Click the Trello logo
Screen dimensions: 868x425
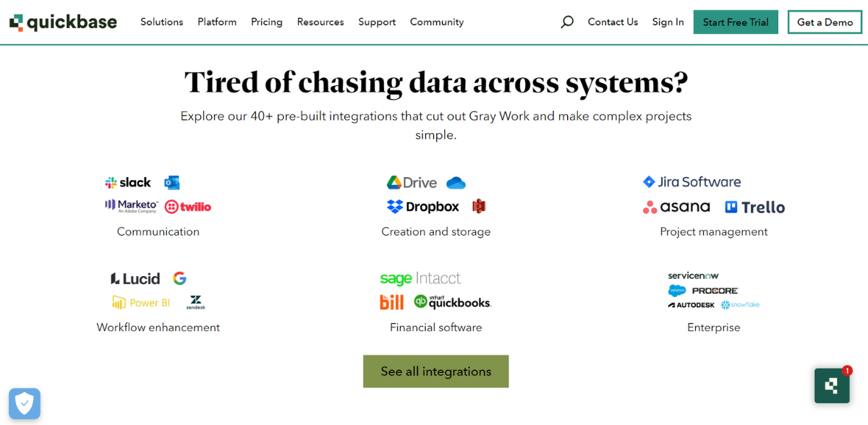pyautogui.click(x=754, y=207)
